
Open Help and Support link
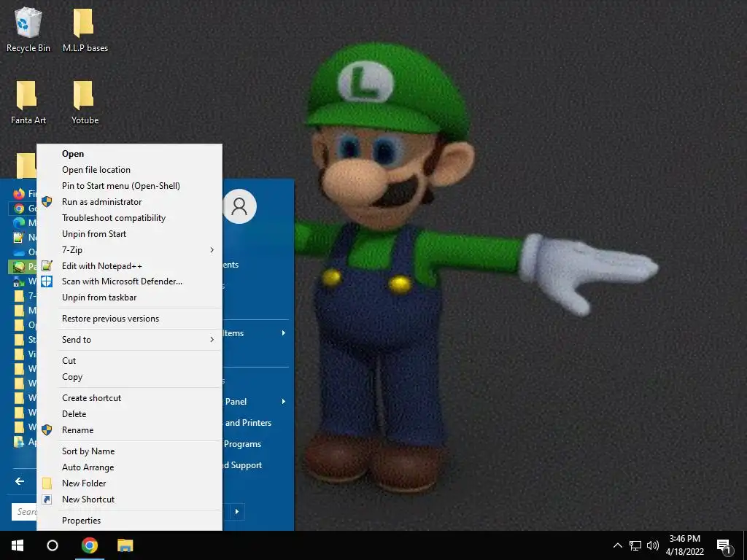(x=242, y=465)
